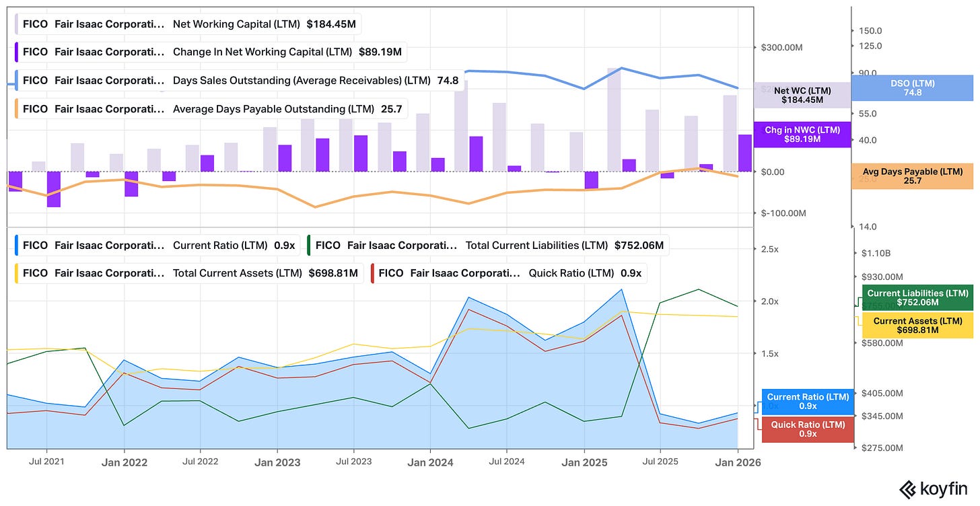This screenshot has width=980, height=506.
Task: Click the 'Jan 2025' date on the x-axis
Action: click(584, 462)
